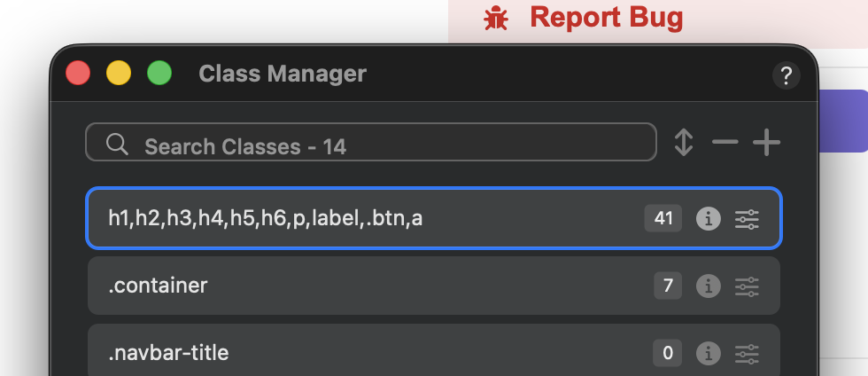The height and width of the screenshot is (376, 868).
Task: Show info for the .navbar-title class
Action: 708,354
